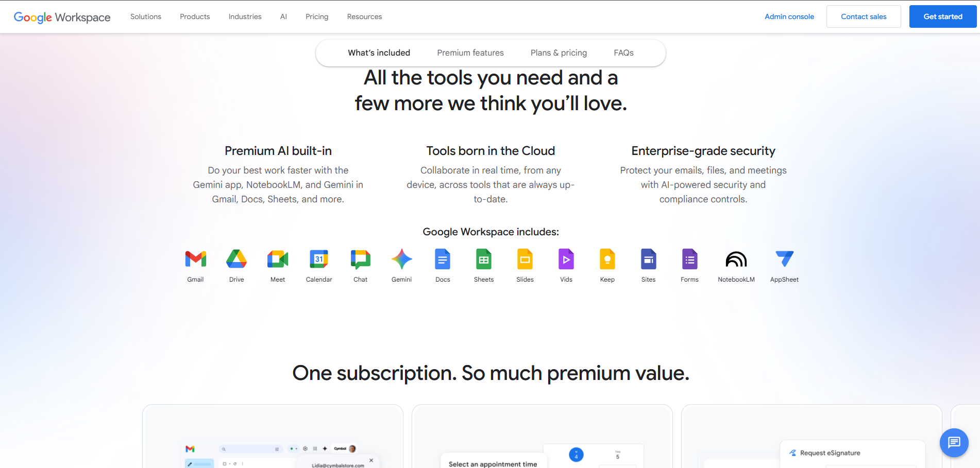
Task: Open the Calendar app icon
Action: (x=319, y=259)
